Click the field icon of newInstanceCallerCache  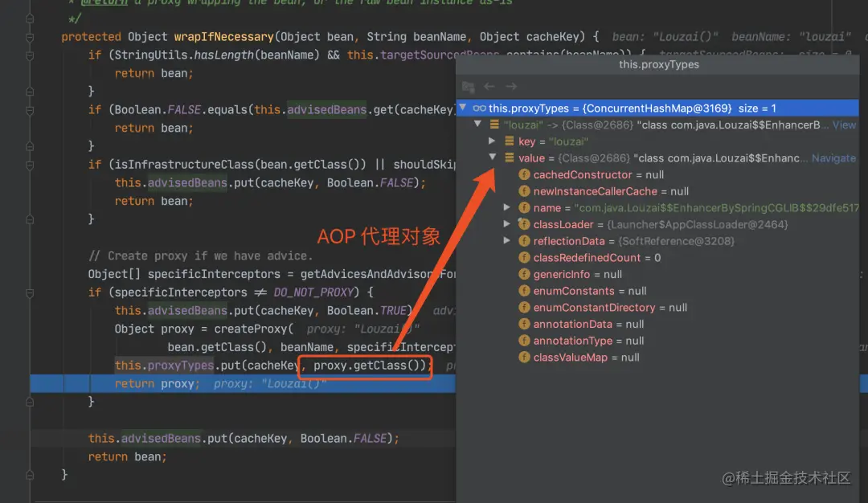tap(524, 191)
